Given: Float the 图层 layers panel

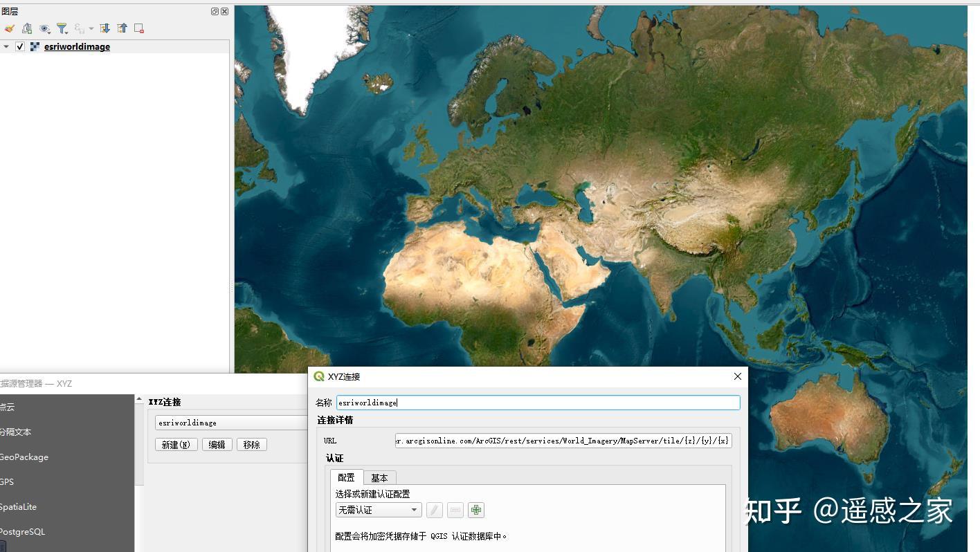Looking at the screenshot, I should [215, 11].
